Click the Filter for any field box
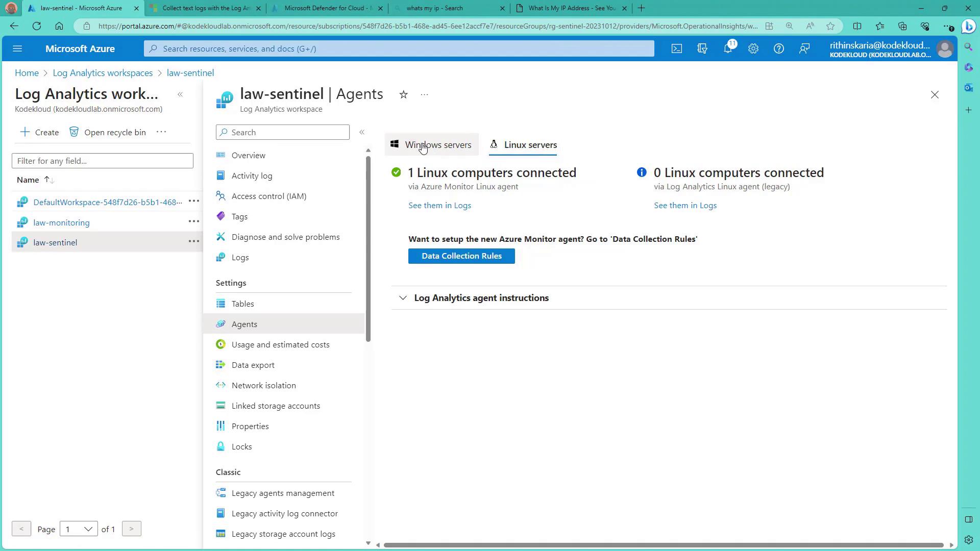This screenshot has height=551, width=980. click(x=102, y=161)
